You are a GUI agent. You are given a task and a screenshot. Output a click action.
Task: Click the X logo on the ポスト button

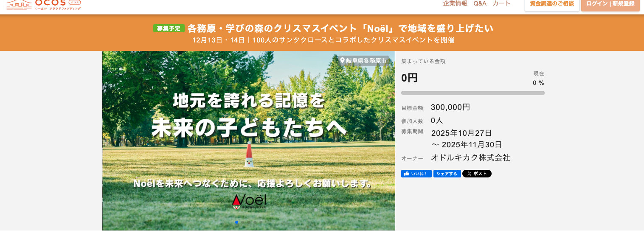click(x=469, y=174)
